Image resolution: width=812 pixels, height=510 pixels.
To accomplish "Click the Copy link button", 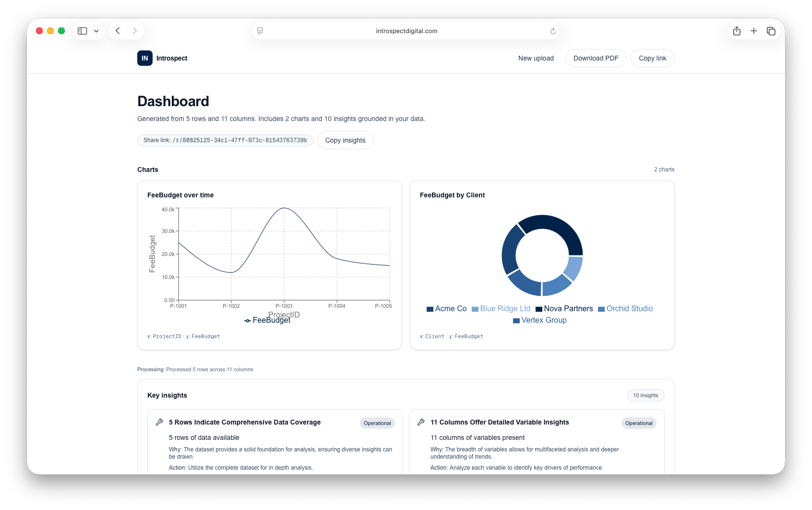I will [652, 58].
